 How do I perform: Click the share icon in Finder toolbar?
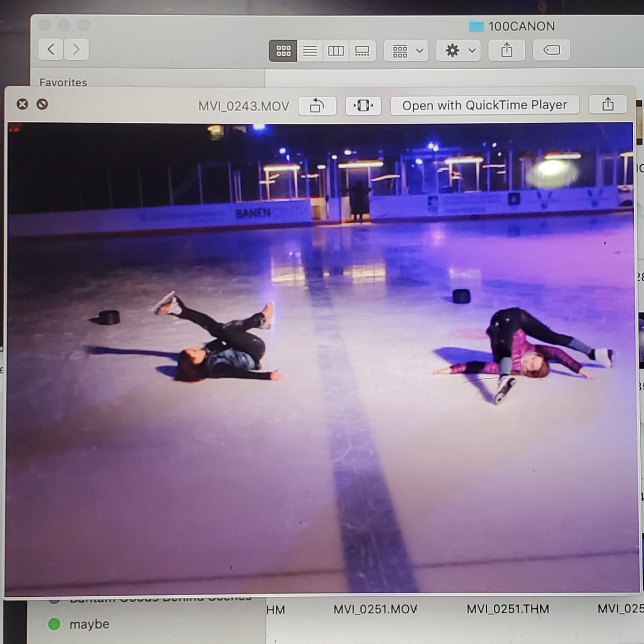[506, 50]
